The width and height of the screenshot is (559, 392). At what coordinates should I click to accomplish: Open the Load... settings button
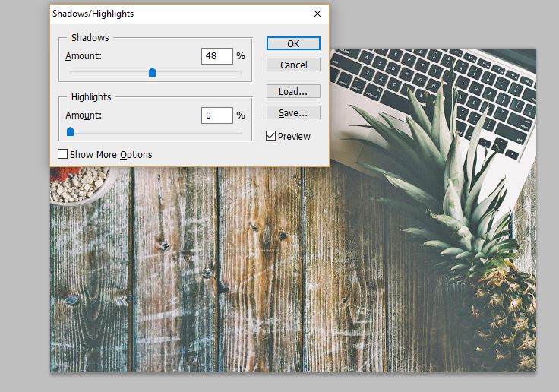(293, 91)
